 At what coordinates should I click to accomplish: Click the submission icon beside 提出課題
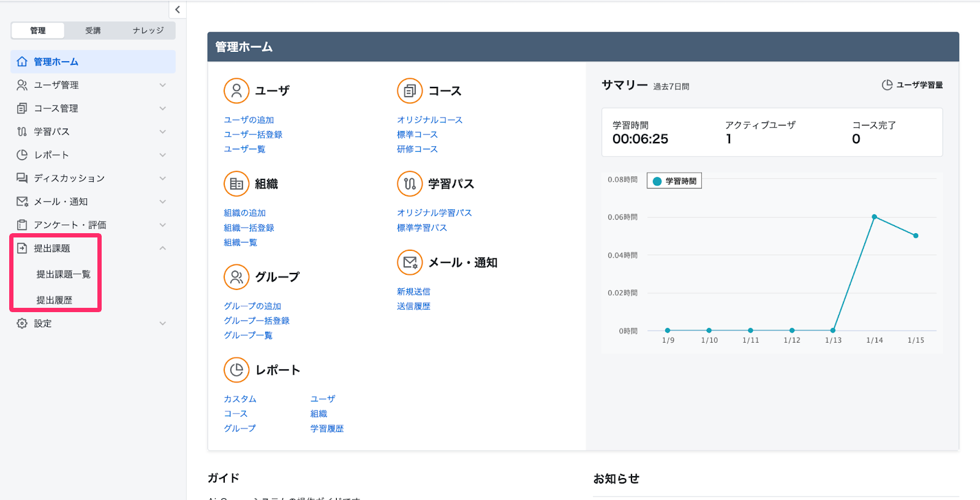(x=22, y=248)
